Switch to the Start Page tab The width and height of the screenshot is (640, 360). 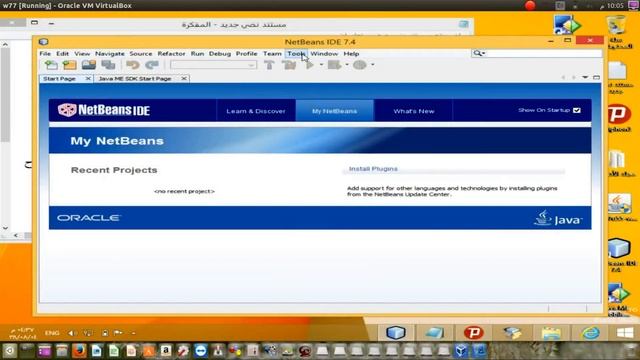[x=60, y=78]
